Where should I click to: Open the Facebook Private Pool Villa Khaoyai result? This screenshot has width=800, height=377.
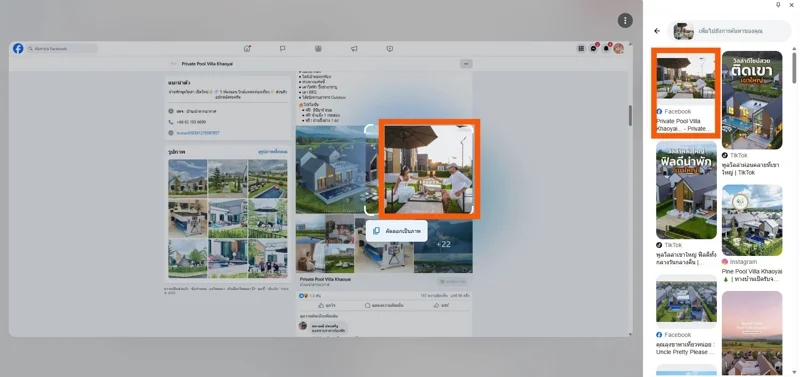(686, 93)
